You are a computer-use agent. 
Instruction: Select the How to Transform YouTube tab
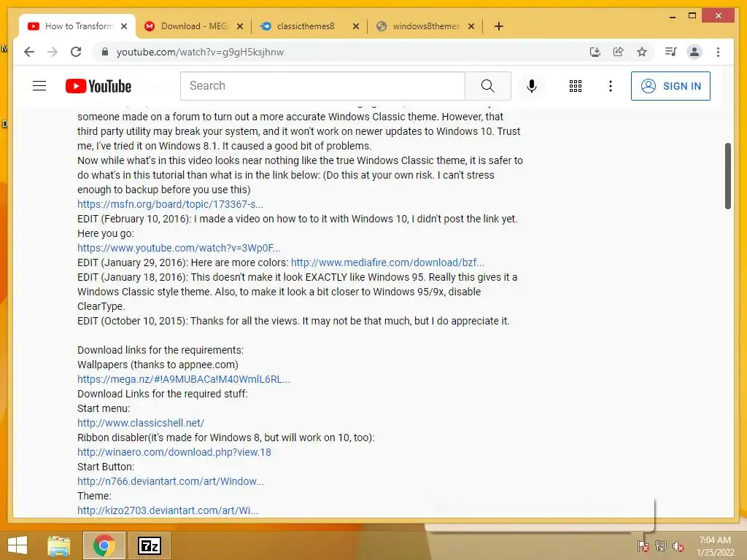tap(79, 26)
